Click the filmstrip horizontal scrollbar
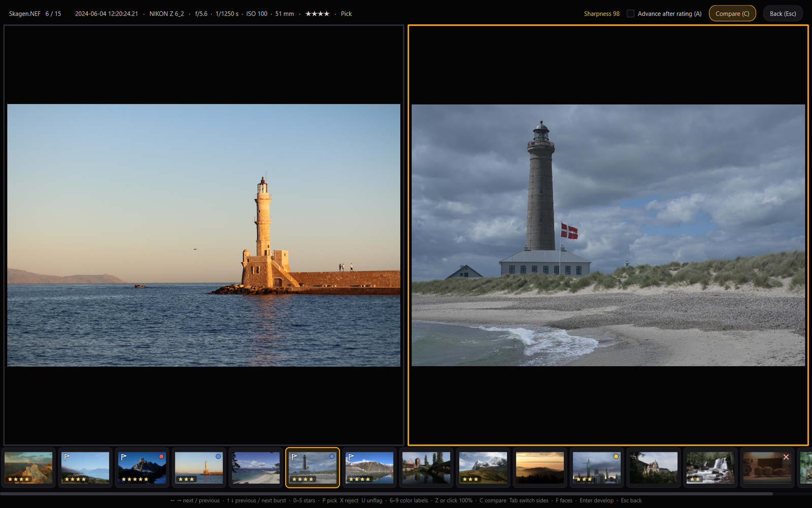Screen dimensions: 812x508 (387, 493)
